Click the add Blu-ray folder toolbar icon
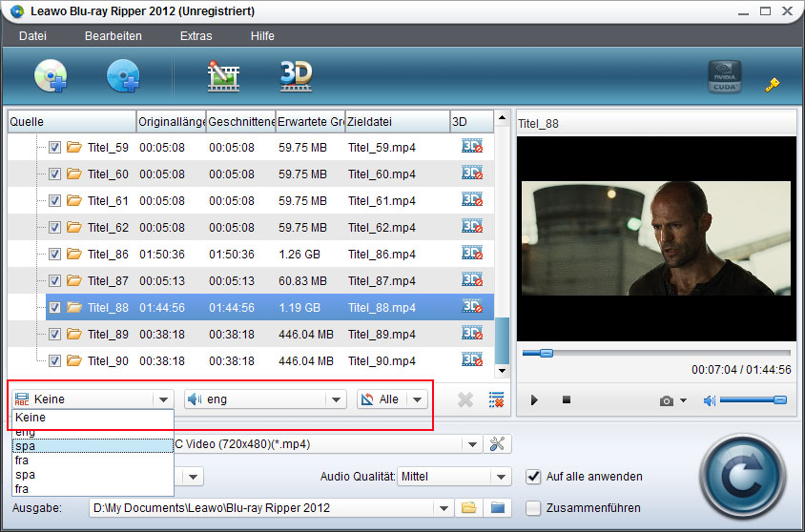 click(x=123, y=75)
